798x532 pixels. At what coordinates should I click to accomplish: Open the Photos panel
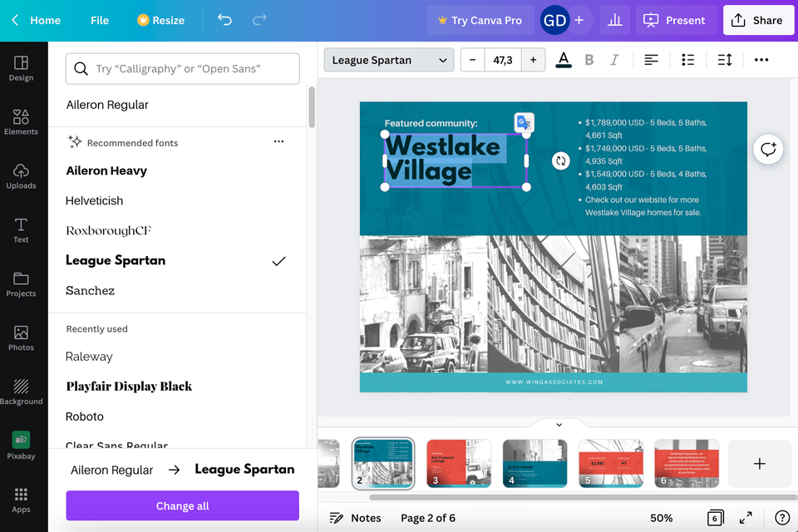(x=21, y=338)
